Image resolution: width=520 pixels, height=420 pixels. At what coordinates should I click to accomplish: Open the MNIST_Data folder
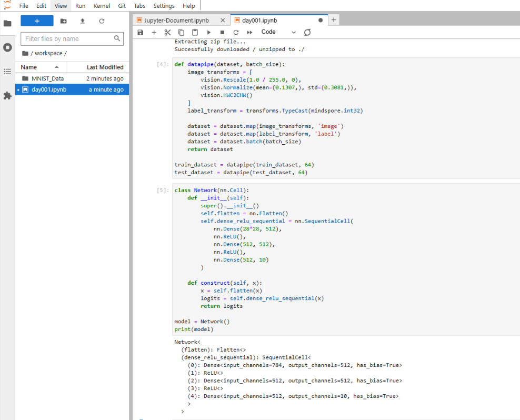(47, 78)
